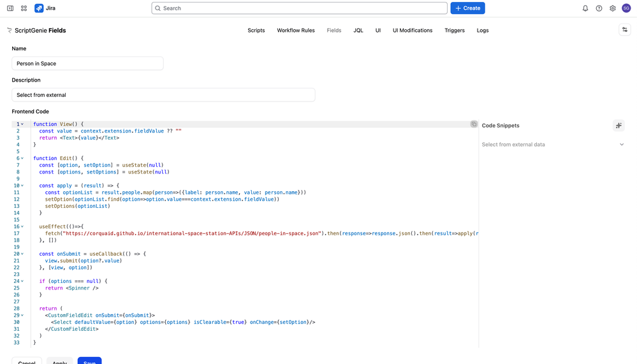This screenshot has width=637, height=364.
Task: Click 'return <Spinner />' code line
Action: (72, 288)
